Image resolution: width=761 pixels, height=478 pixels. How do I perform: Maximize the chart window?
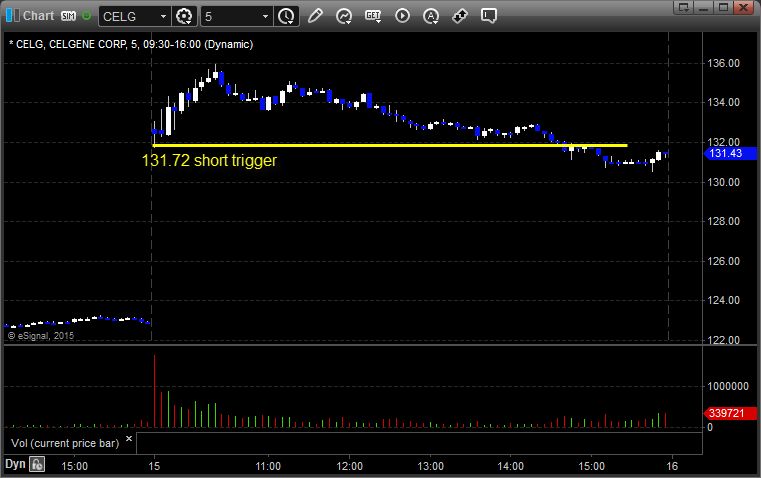(723, 7)
